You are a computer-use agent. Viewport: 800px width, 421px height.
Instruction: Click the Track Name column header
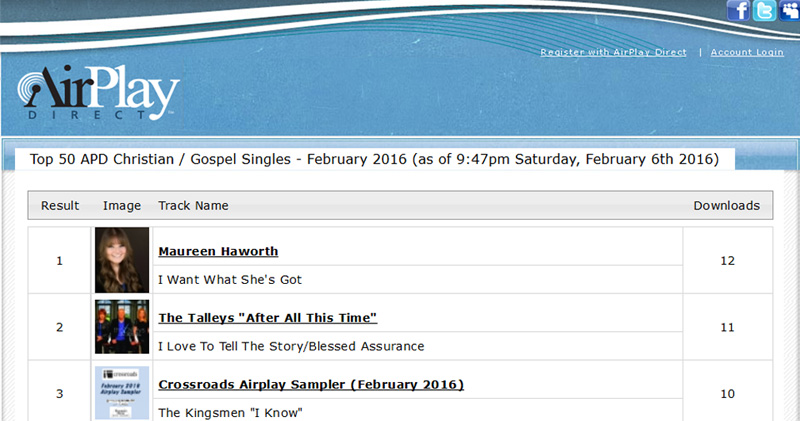[x=193, y=206]
